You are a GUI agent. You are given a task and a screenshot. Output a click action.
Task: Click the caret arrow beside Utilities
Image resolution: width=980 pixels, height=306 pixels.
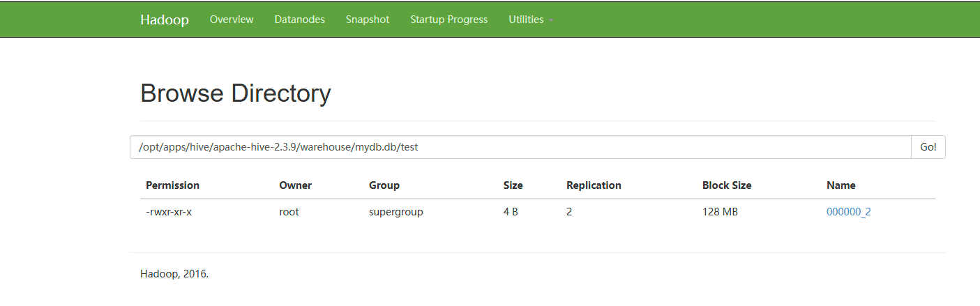(550, 20)
